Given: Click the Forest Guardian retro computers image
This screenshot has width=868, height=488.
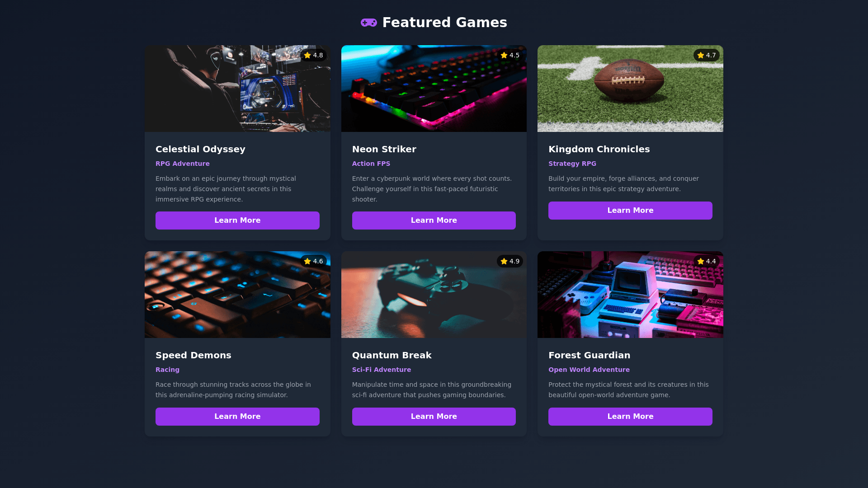Looking at the screenshot, I should (x=630, y=295).
